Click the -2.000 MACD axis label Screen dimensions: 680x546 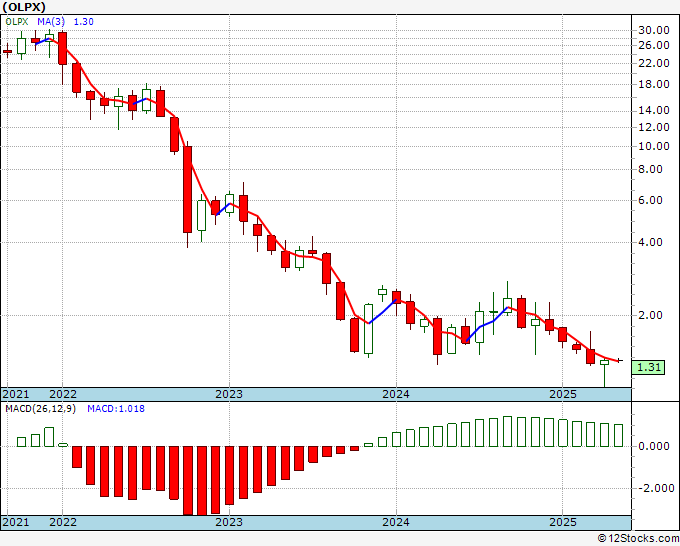tap(655, 488)
